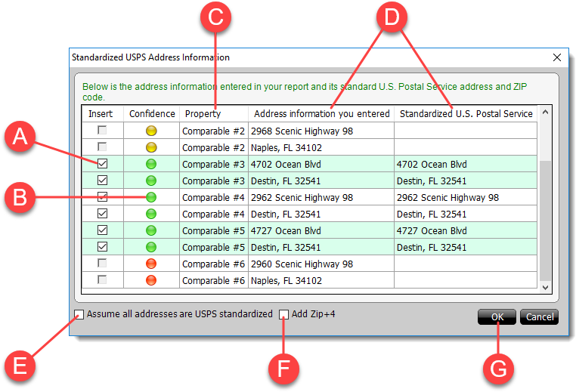Click yellow confidence icon for Comparable #2 Naples

point(150,147)
